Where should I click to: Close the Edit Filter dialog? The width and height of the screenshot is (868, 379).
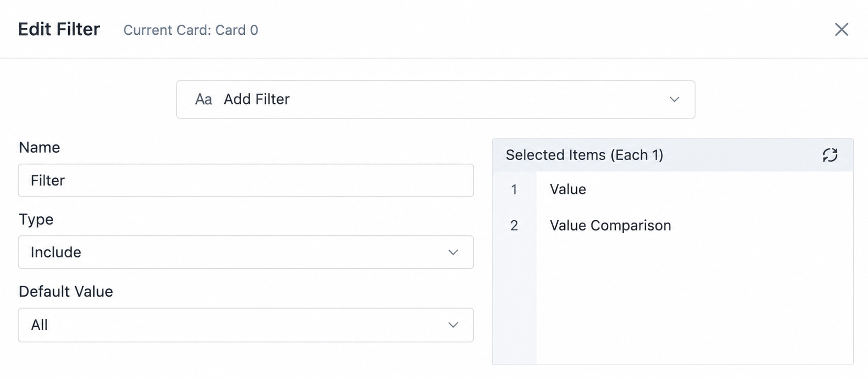[841, 29]
